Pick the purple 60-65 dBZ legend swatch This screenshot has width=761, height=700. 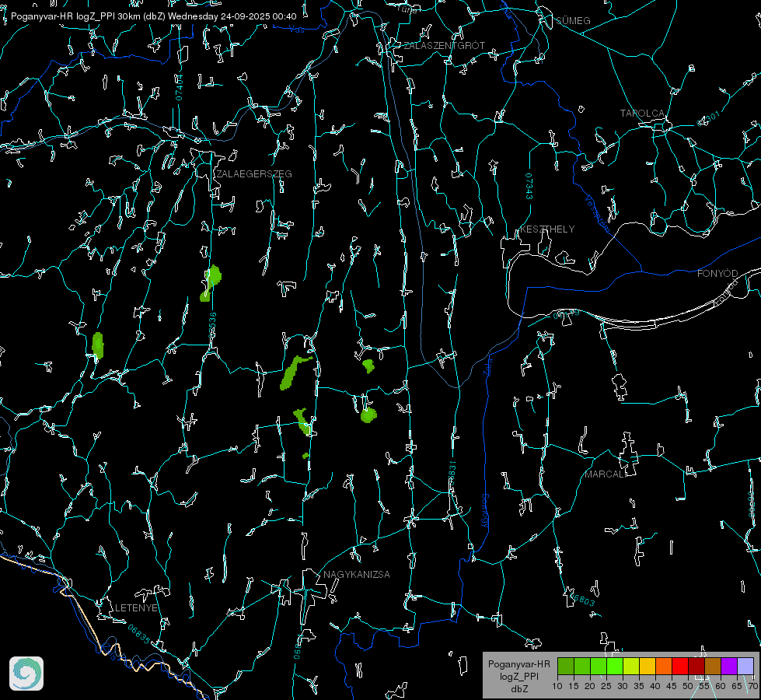728,666
